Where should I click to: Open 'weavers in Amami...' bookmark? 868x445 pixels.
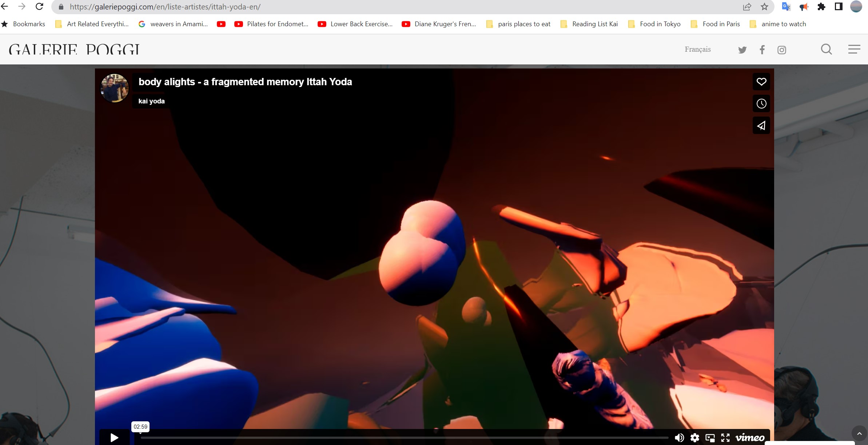pyautogui.click(x=173, y=24)
